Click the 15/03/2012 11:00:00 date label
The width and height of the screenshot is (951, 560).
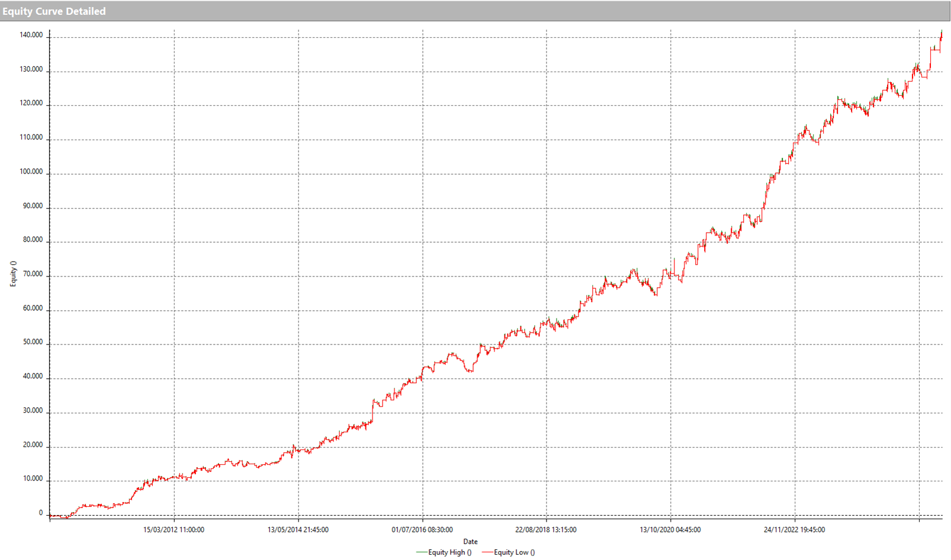[x=174, y=530]
